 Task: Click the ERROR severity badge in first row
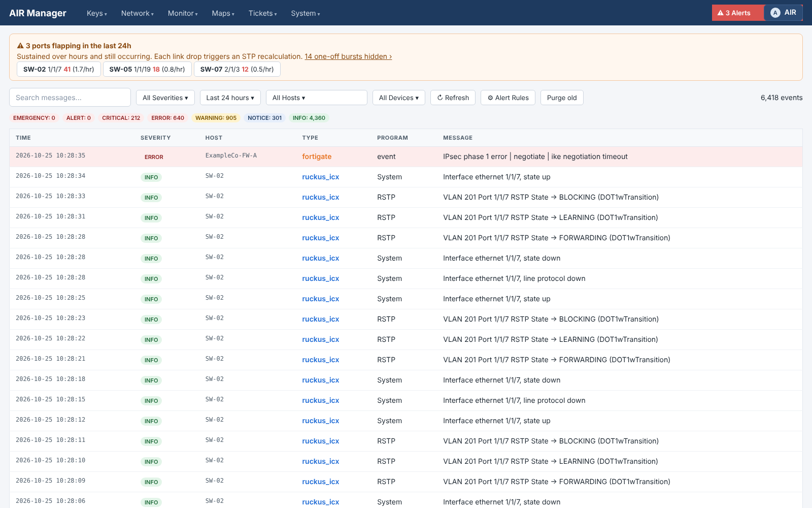click(x=154, y=157)
